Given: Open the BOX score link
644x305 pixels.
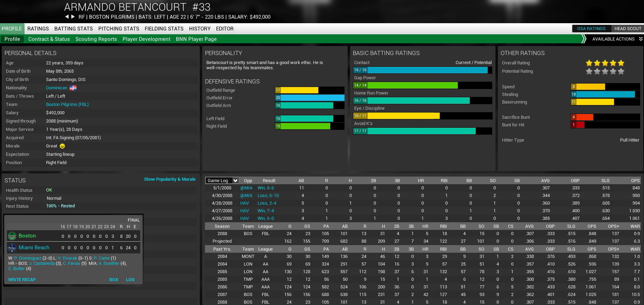Looking at the screenshot, I should (x=114, y=280).
